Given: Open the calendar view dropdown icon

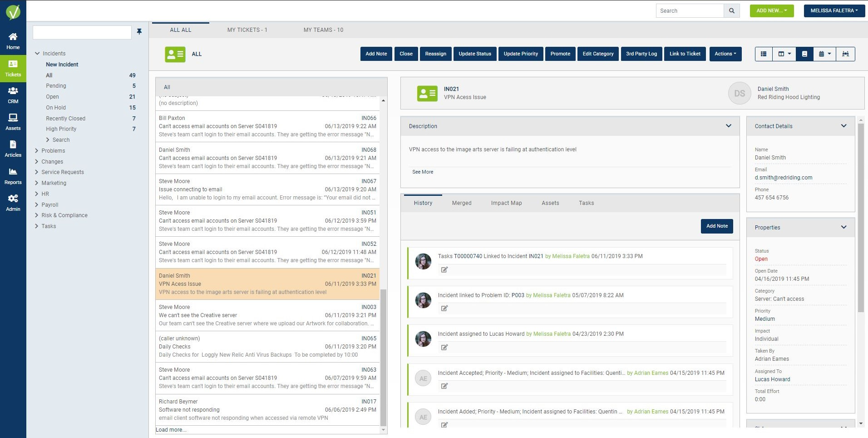Looking at the screenshot, I should tap(824, 54).
